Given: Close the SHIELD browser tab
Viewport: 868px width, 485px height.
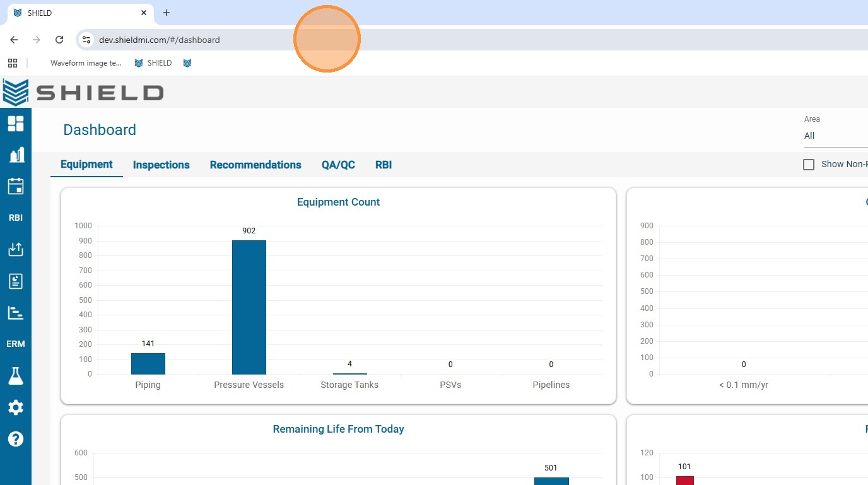Looking at the screenshot, I should (x=144, y=13).
